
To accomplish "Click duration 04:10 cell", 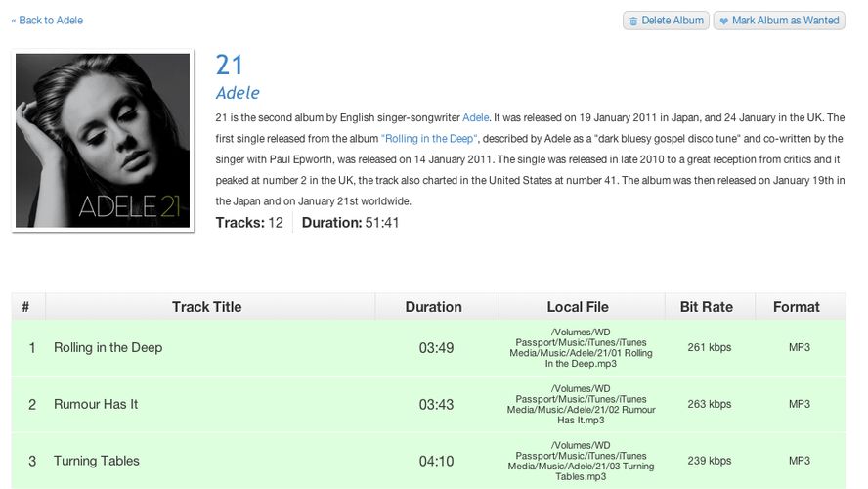I will 436,461.
